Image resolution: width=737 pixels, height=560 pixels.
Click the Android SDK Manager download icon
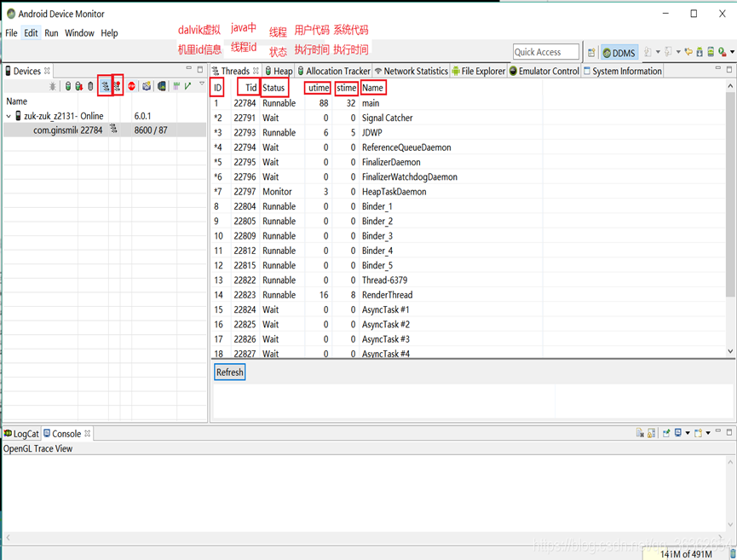click(700, 52)
